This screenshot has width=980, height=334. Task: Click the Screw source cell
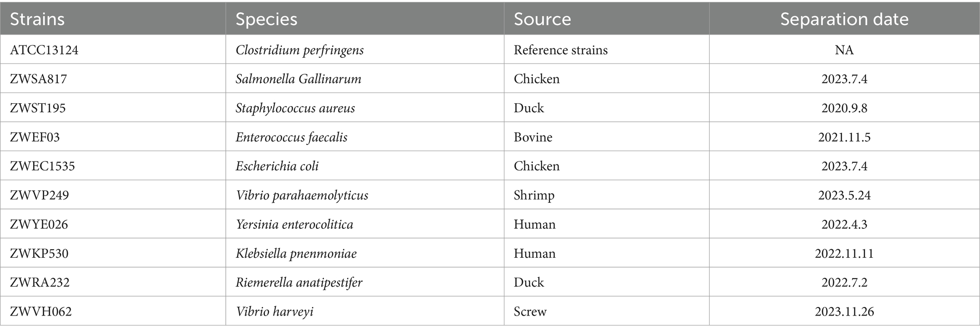point(606,311)
